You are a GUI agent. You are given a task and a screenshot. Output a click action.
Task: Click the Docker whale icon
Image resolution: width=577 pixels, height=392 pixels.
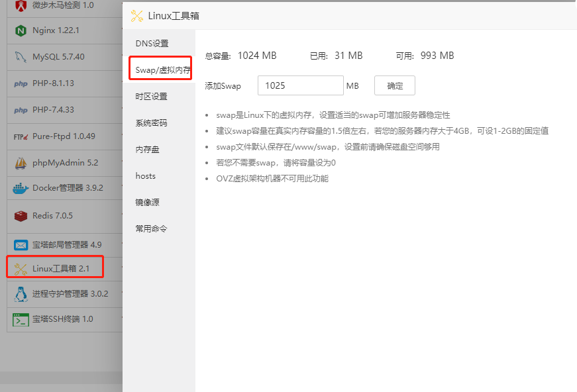pos(21,188)
